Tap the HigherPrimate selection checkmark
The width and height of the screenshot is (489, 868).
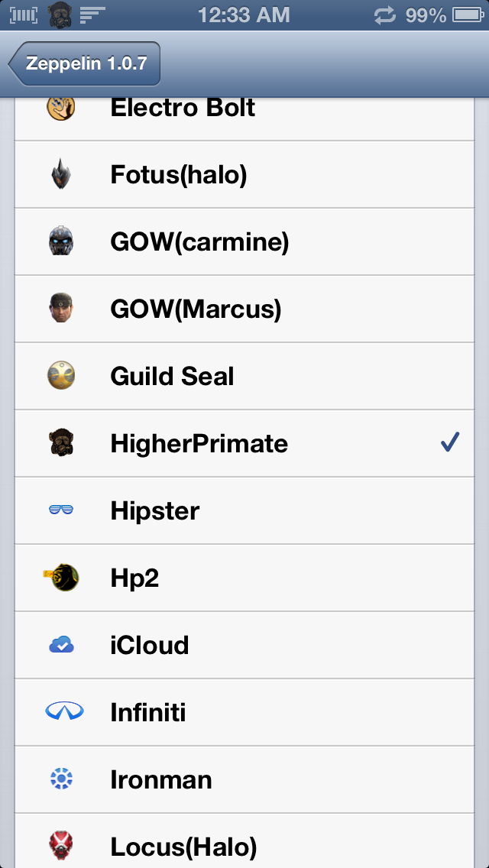[x=450, y=442]
